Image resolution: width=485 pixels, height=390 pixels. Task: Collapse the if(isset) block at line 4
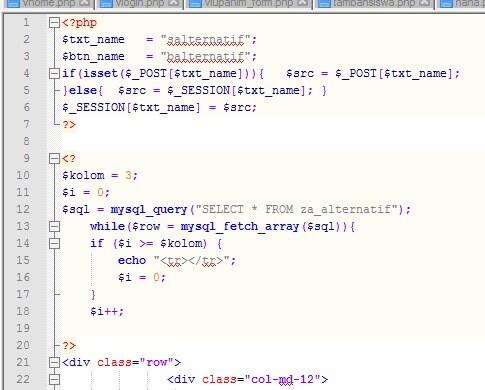[54, 73]
